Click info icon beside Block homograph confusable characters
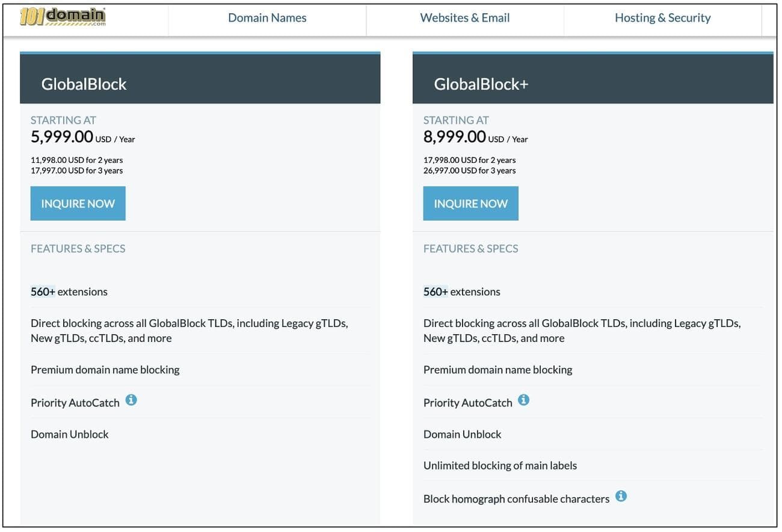Screen dimensions: 782x532 click(x=621, y=496)
